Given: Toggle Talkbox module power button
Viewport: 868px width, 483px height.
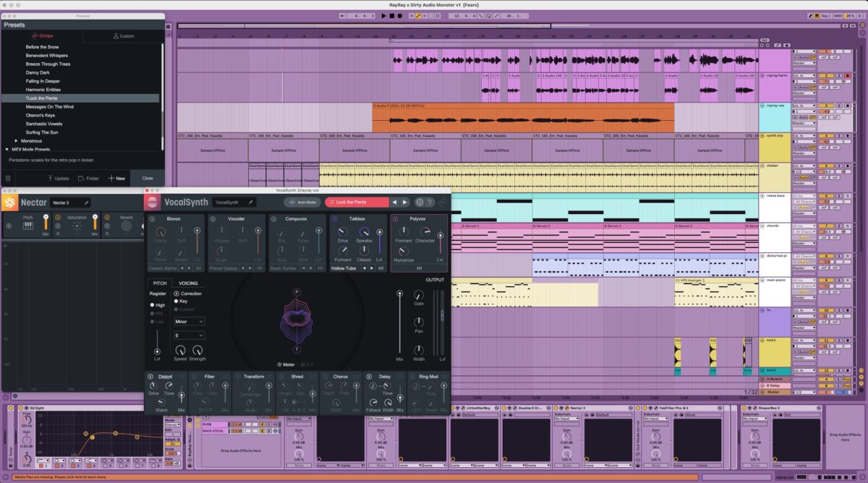Looking at the screenshot, I should point(335,218).
